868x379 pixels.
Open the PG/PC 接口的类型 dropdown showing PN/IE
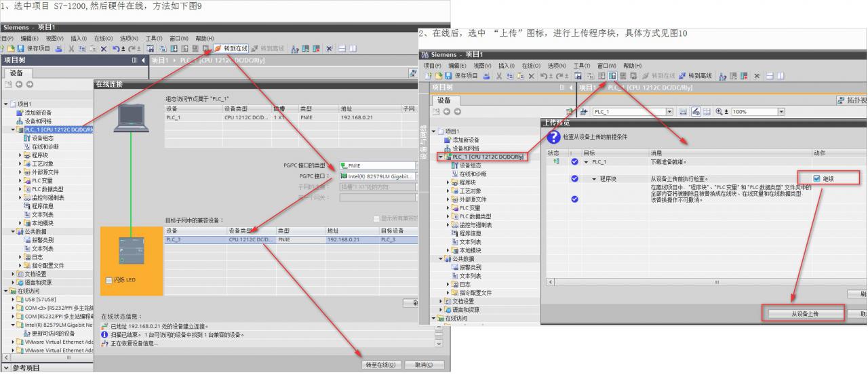(x=379, y=165)
